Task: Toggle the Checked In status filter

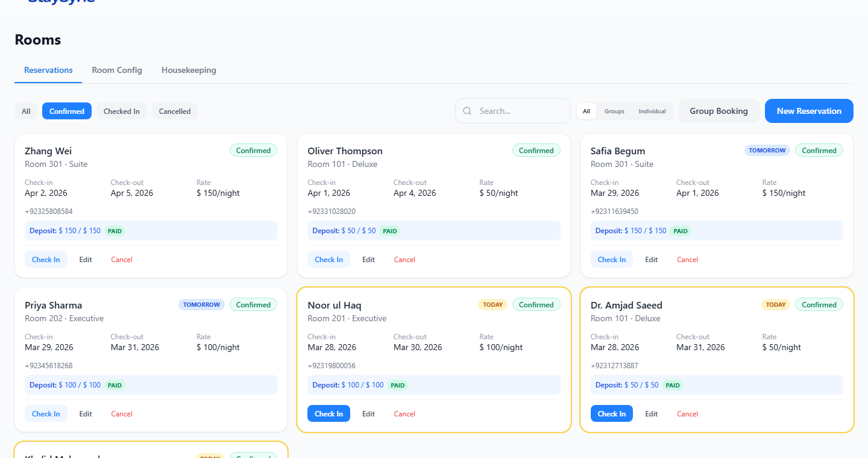Action: (121, 111)
